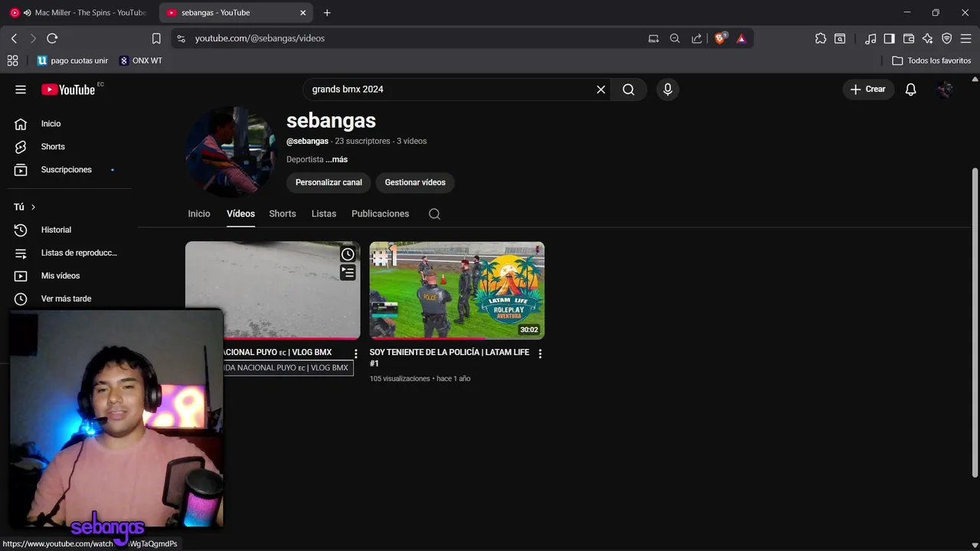The image size is (980, 551).
Task: Click the cast screen icon in address bar
Action: pos(653,38)
